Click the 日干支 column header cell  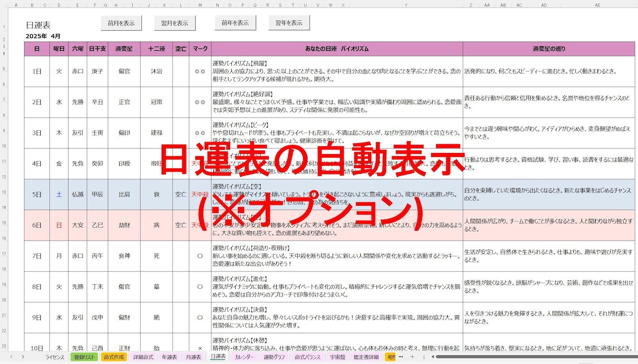97,49
